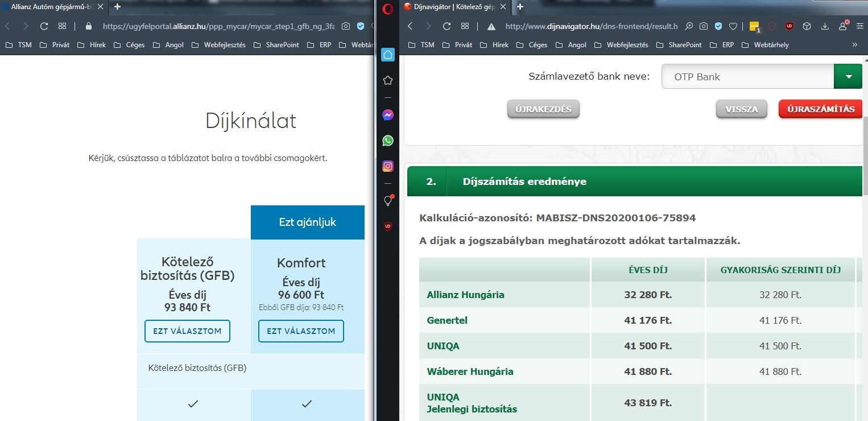Open a new tab in Allianz window
This screenshot has height=421, width=868.
point(117,7)
